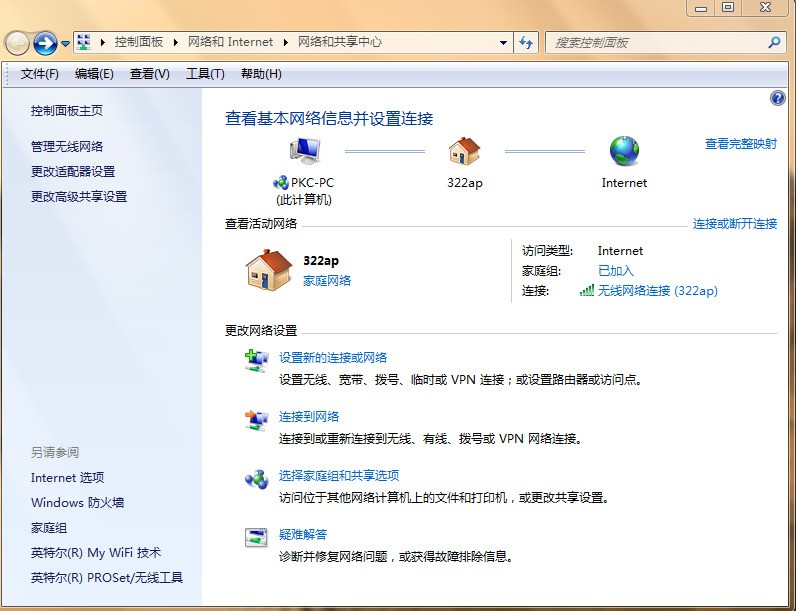Click the PKC-PC computer icon
796x611 pixels.
click(x=304, y=151)
